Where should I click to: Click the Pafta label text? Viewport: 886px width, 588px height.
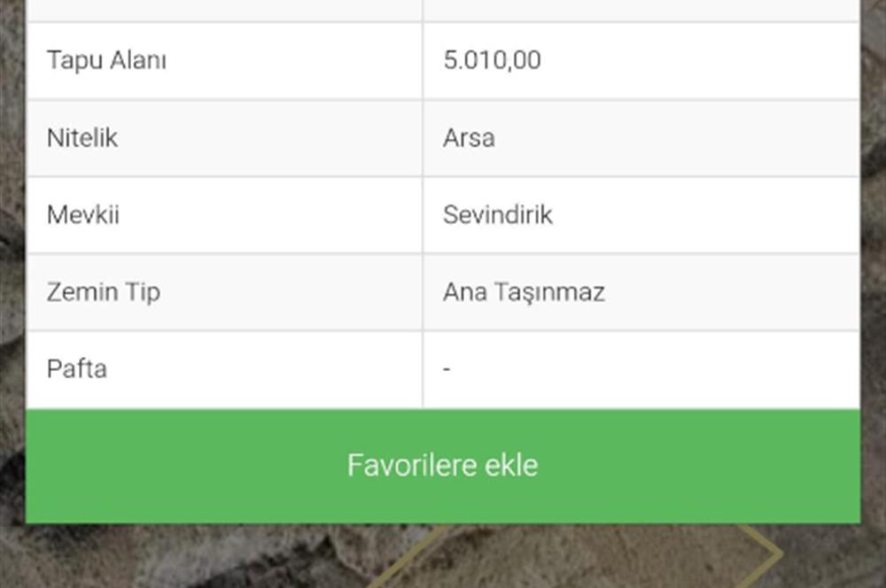coord(78,368)
